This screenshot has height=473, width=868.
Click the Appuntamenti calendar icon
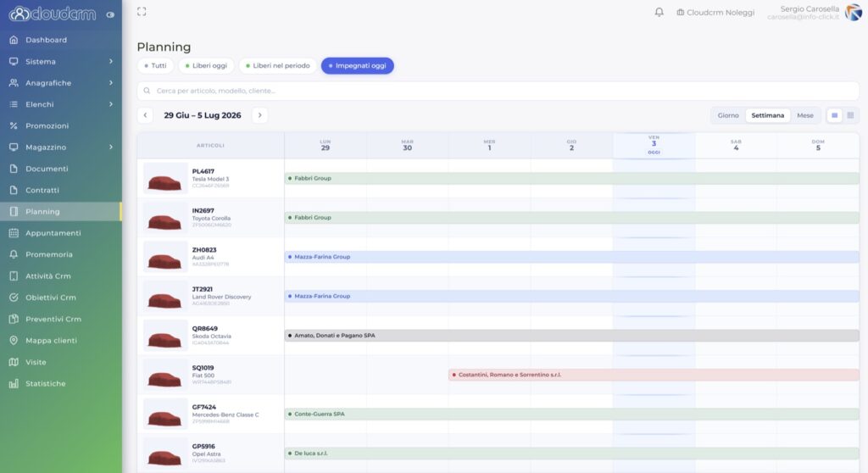click(x=14, y=233)
